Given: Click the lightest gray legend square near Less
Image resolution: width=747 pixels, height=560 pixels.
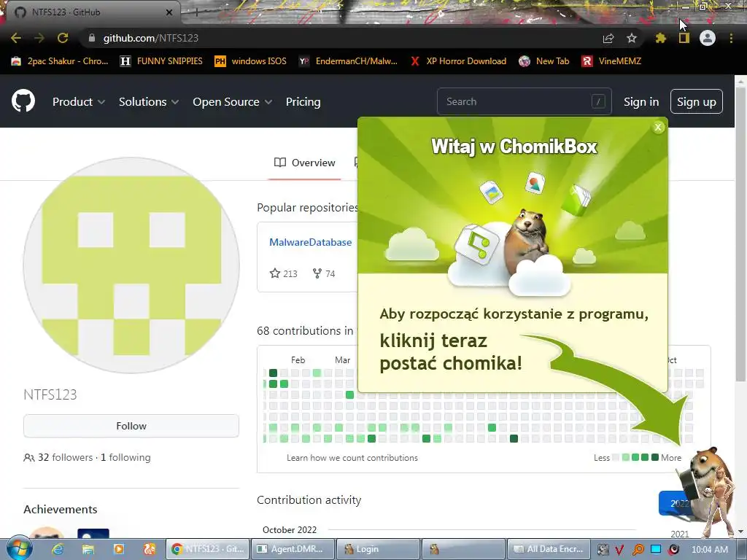Looking at the screenshot, I should coord(616,457).
